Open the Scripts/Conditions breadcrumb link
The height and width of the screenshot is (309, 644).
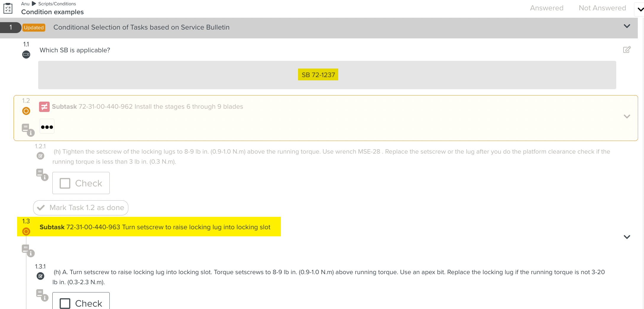(x=58, y=4)
